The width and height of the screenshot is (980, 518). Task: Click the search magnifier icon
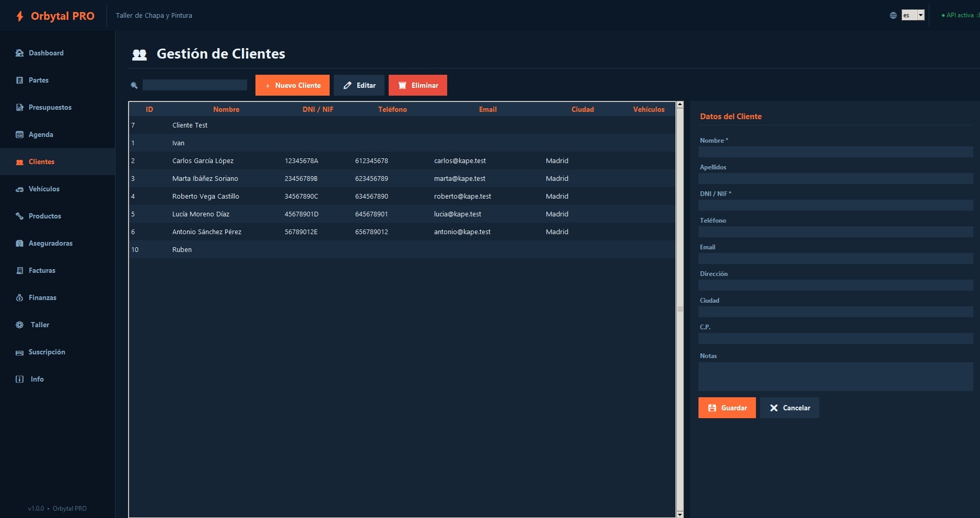point(134,85)
